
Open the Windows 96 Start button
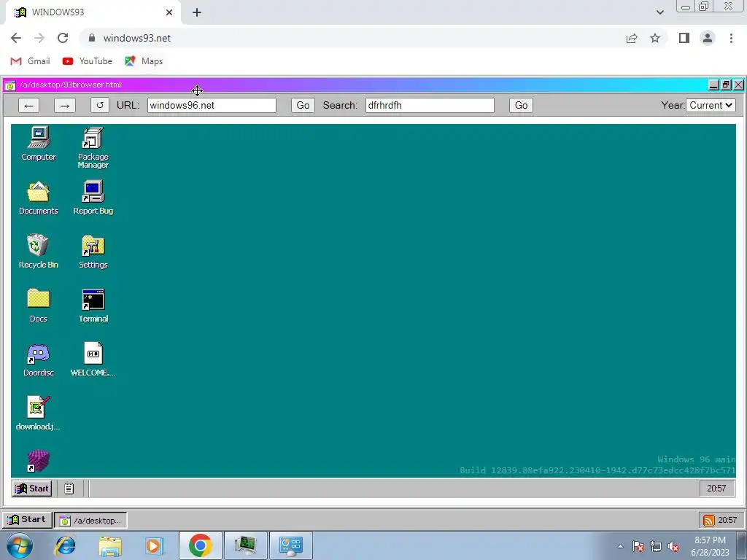click(x=32, y=488)
